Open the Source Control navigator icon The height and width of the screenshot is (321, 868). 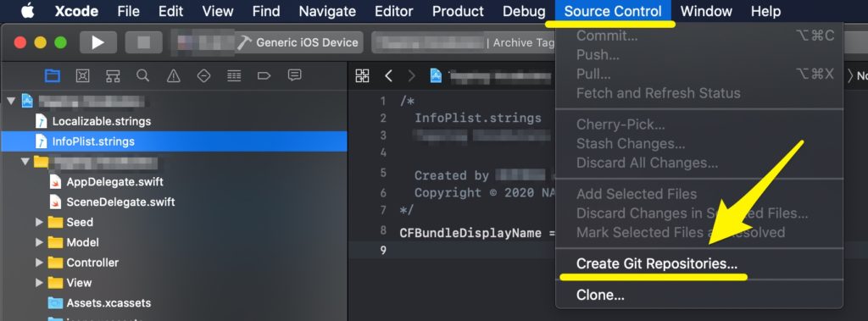point(82,76)
